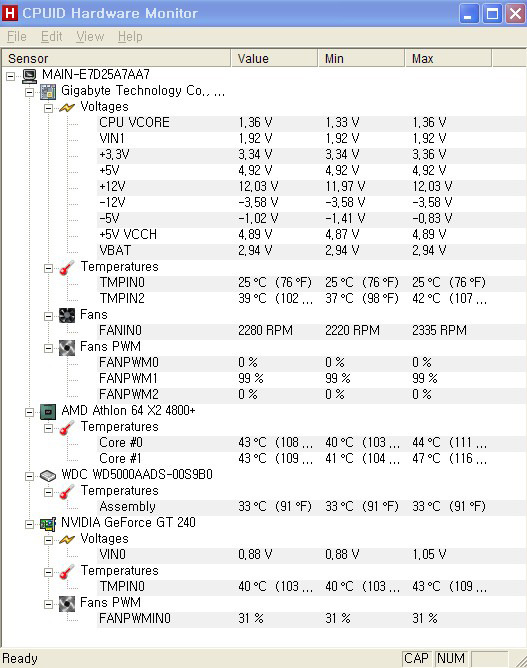The image size is (527, 668).
Task: Select the CPU VCORE sensor row
Action: point(311,123)
